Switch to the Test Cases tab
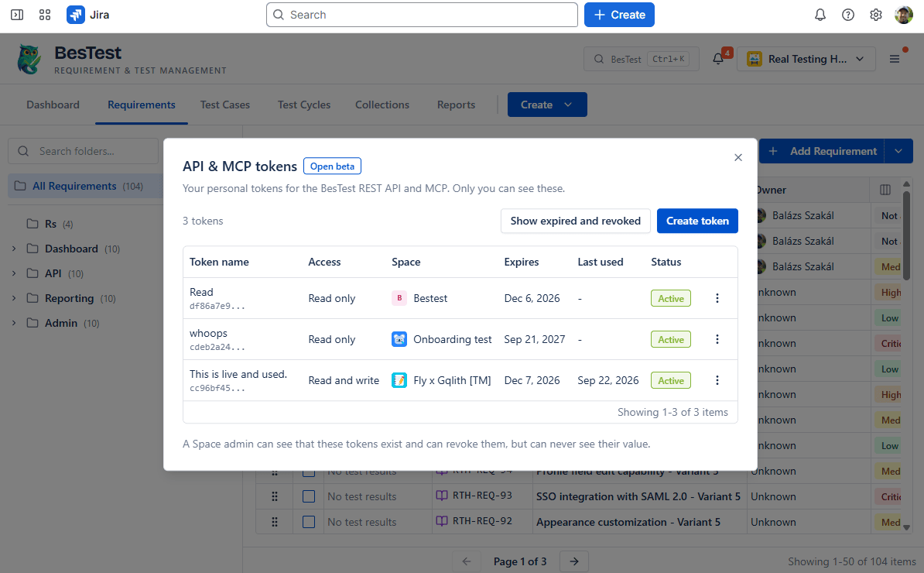This screenshot has height=573, width=924. point(225,105)
